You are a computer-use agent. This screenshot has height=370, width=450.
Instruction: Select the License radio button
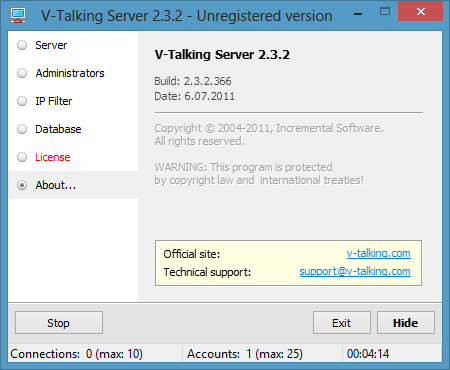tap(22, 157)
